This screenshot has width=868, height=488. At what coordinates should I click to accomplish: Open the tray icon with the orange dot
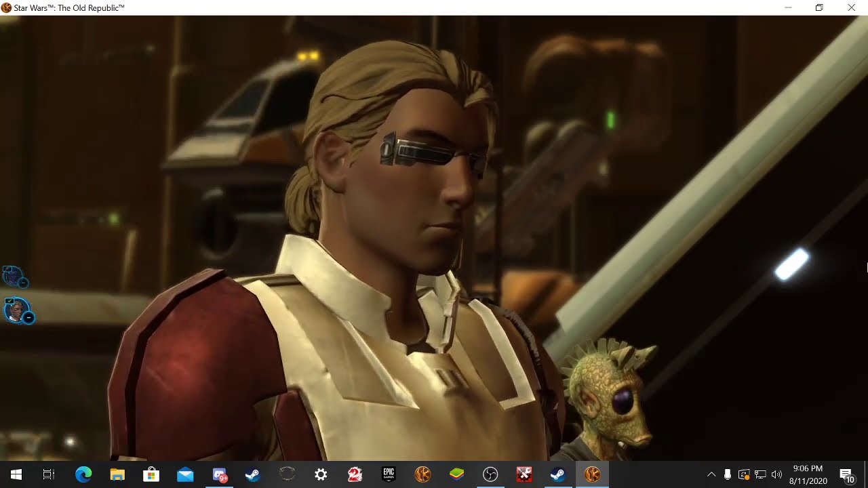743,474
